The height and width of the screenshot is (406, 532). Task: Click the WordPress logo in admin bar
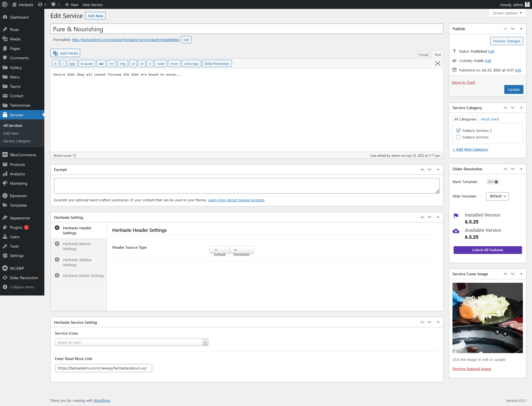[x=5, y=5]
